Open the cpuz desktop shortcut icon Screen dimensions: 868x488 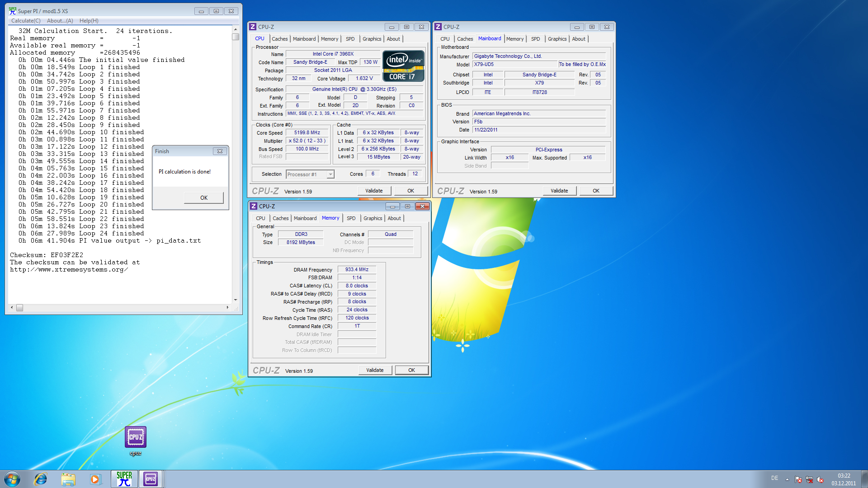pyautogui.click(x=135, y=441)
